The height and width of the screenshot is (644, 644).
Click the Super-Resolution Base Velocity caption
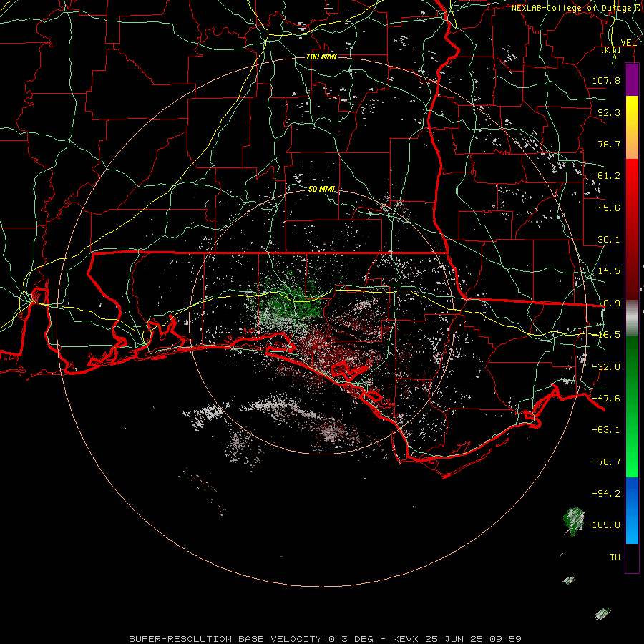[x=326, y=639]
